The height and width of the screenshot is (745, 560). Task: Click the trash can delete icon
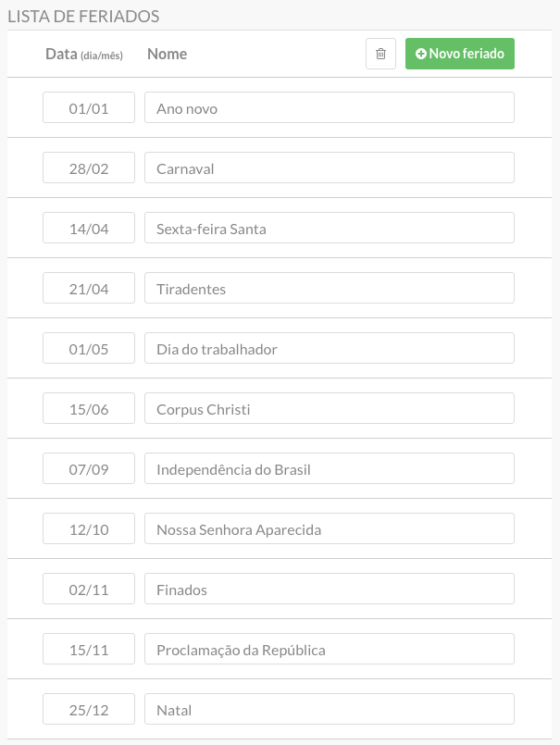(x=380, y=54)
